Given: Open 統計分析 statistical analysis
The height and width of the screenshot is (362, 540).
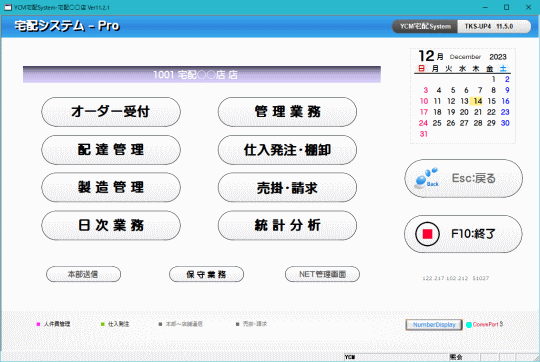Looking at the screenshot, I should pos(287,225).
